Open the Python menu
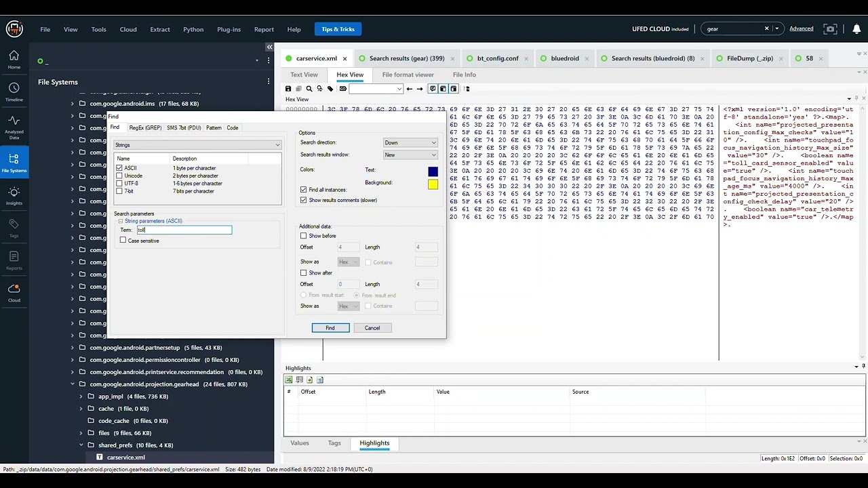This screenshot has height=488, width=868. (193, 29)
